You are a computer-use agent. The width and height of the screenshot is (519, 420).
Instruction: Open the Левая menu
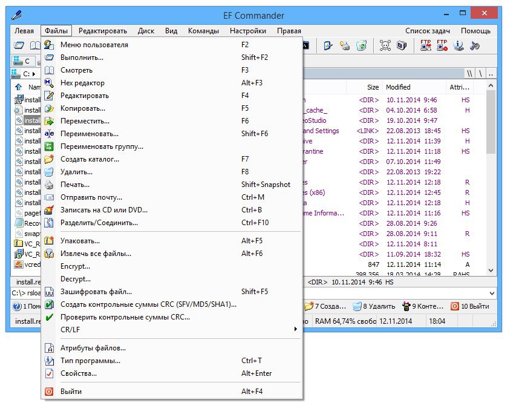tap(24, 31)
